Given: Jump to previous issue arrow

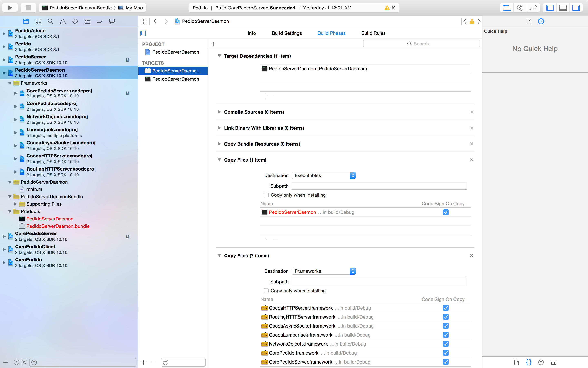Looking at the screenshot, I should [465, 21].
